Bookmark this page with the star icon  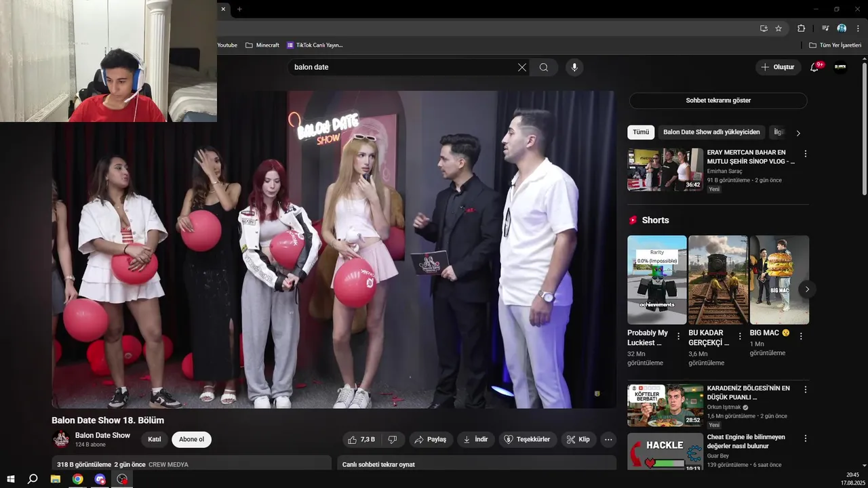click(x=778, y=28)
